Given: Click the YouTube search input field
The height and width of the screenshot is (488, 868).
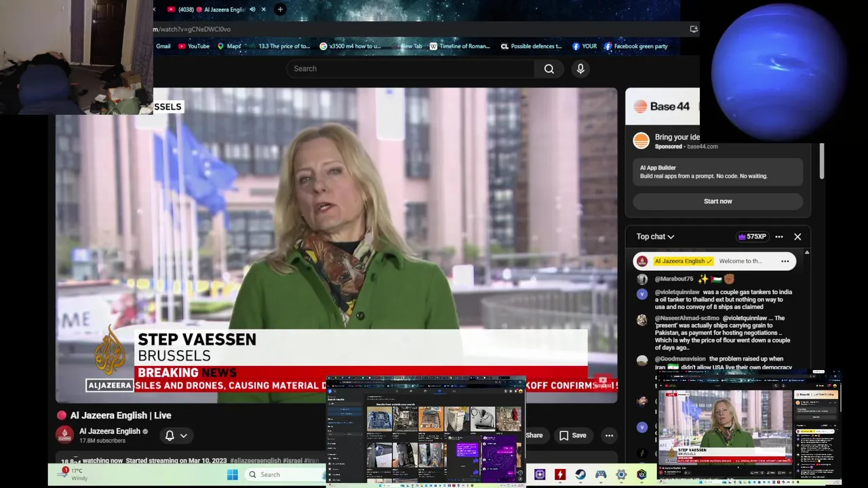Looking at the screenshot, I should pos(411,68).
